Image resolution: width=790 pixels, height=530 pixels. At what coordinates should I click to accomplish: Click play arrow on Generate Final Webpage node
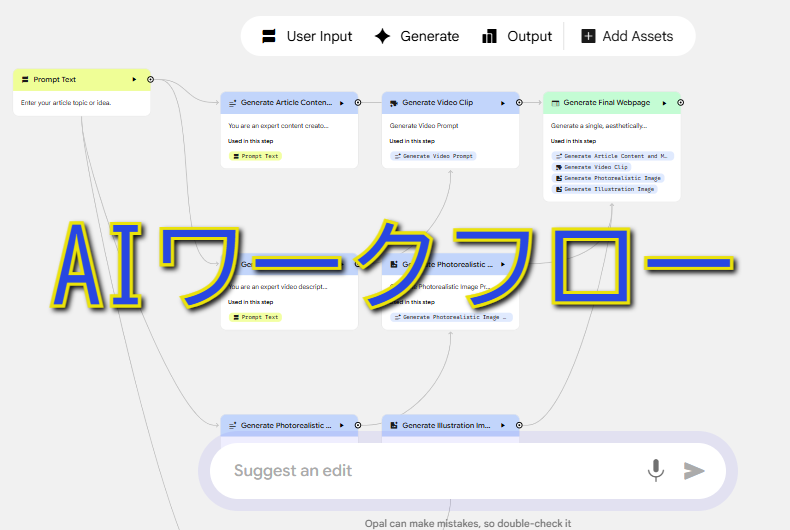(665, 102)
